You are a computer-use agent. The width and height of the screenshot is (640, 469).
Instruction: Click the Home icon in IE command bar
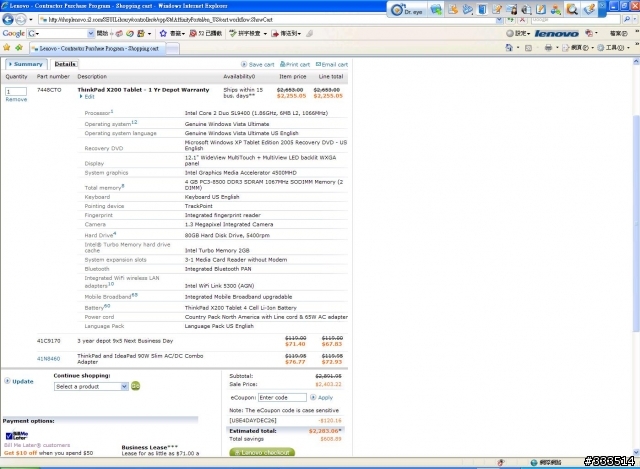point(509,48)
